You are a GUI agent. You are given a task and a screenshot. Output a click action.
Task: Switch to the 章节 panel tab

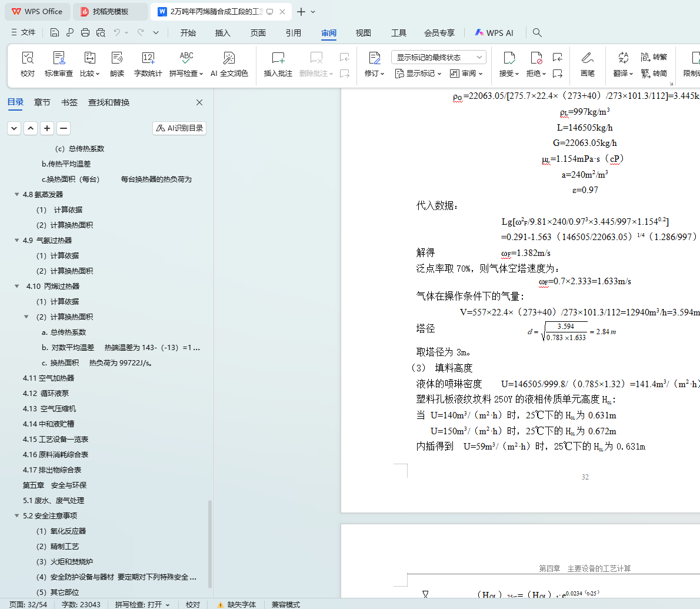pyautogui.click(x=42, y=103)
